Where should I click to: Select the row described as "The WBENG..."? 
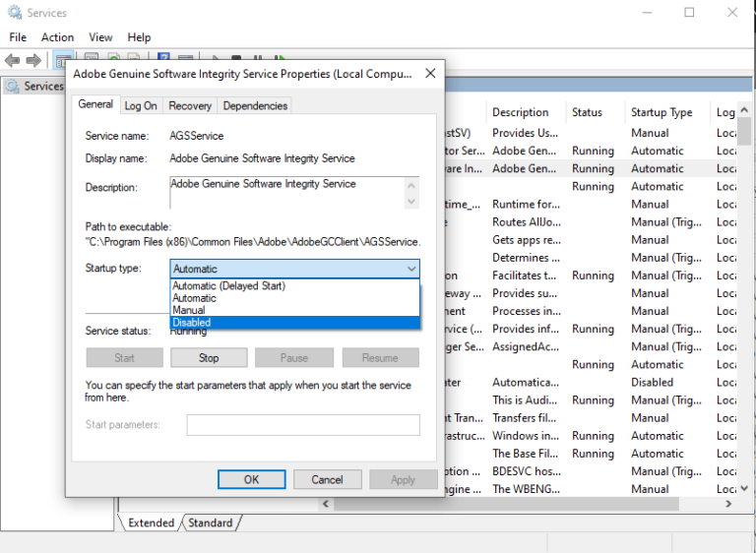[590, 489]
